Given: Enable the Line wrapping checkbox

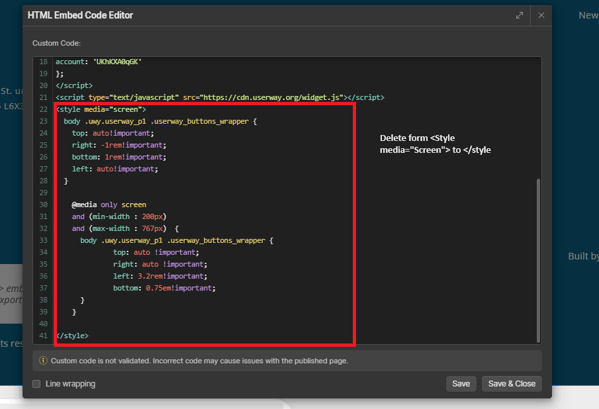Looking at the screenshot, I should click(x=37, y=384).
